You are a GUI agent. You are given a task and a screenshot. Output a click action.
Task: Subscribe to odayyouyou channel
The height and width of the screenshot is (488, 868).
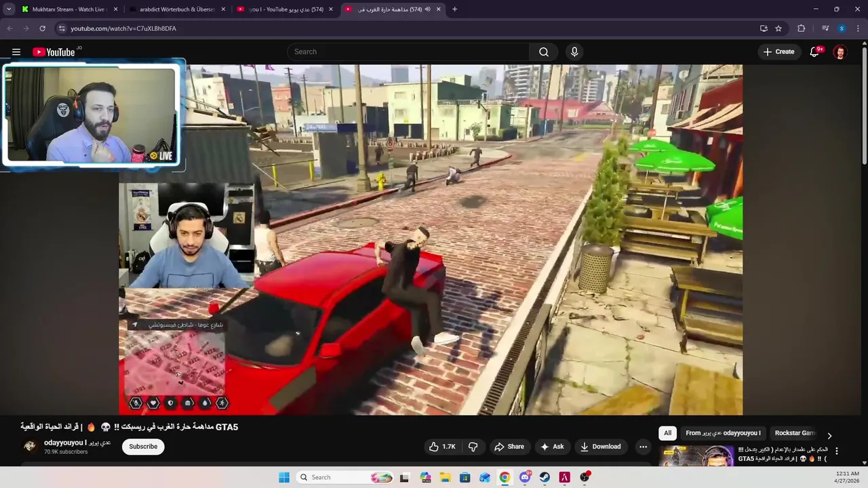click(x=143, y=447)
